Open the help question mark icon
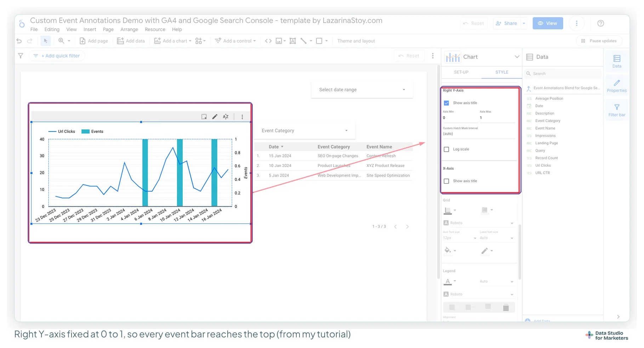The image size is (644, 348). (x=600, y=23)
